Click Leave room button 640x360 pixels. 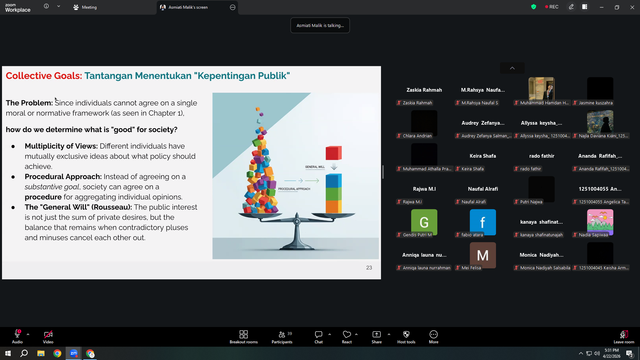pyautogui.click(x=624, y=337)
